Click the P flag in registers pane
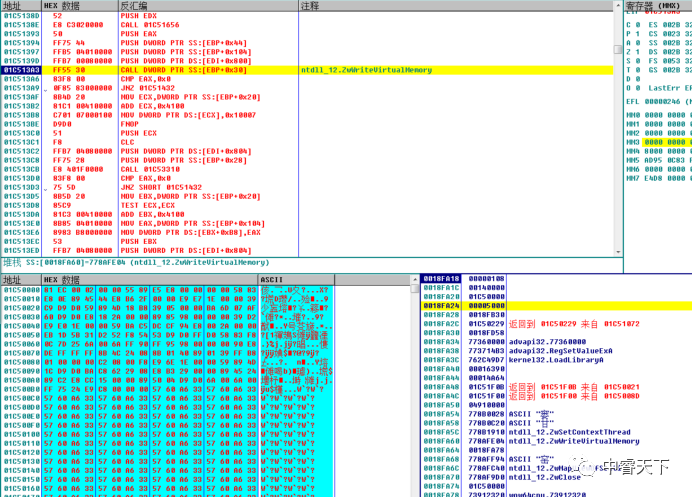The image size is (692, 497). [633, 34]
